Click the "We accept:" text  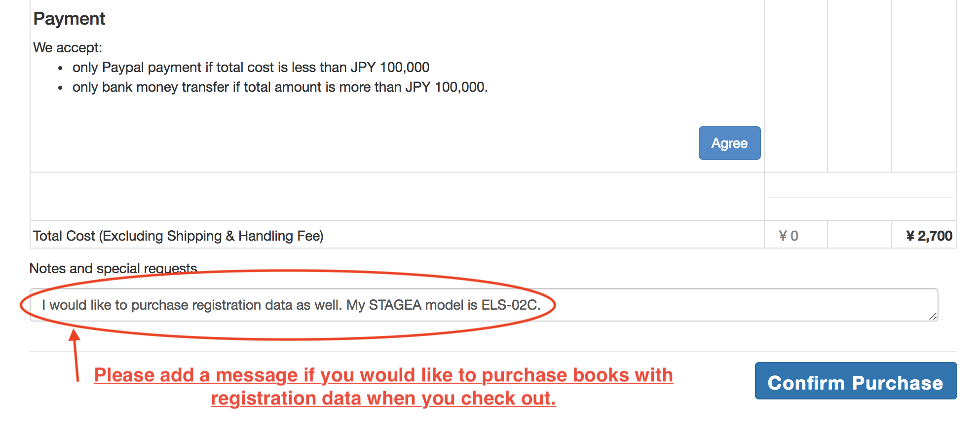click(68, 48)
